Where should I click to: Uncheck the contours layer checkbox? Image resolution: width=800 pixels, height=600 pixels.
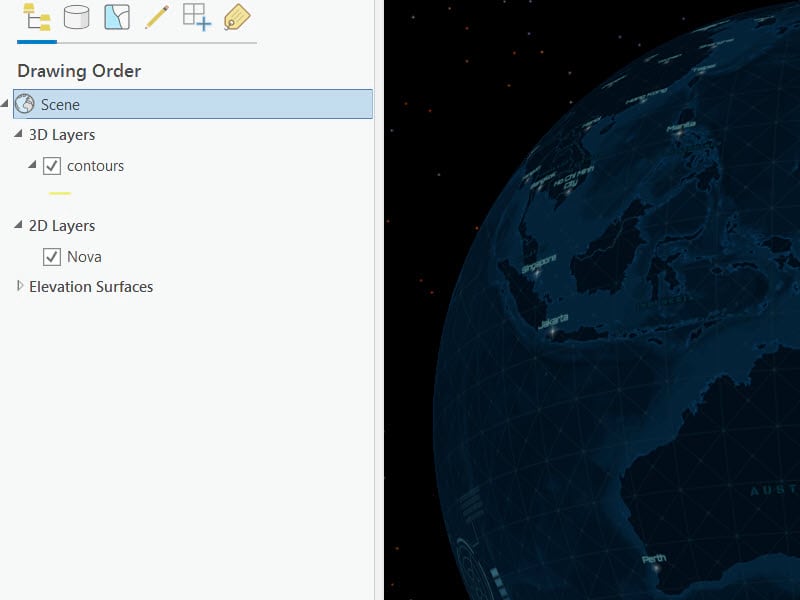click(52, 166)
